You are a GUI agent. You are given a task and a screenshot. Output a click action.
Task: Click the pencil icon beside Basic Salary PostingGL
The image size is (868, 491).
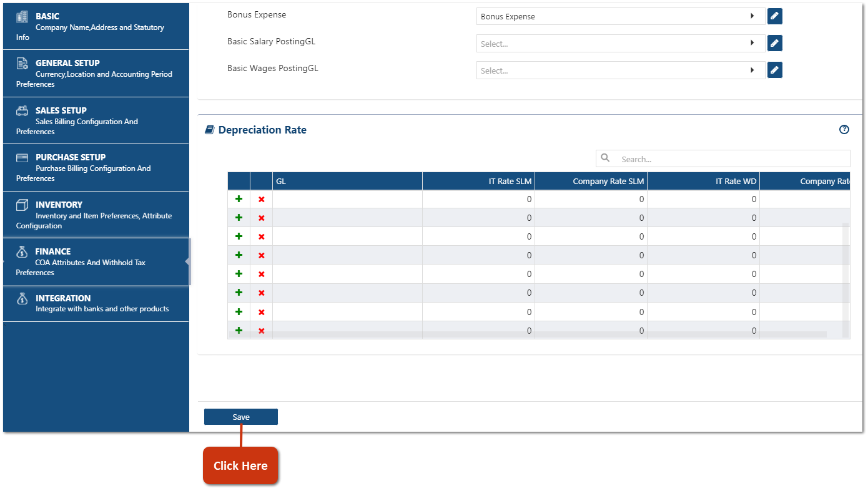774,43
